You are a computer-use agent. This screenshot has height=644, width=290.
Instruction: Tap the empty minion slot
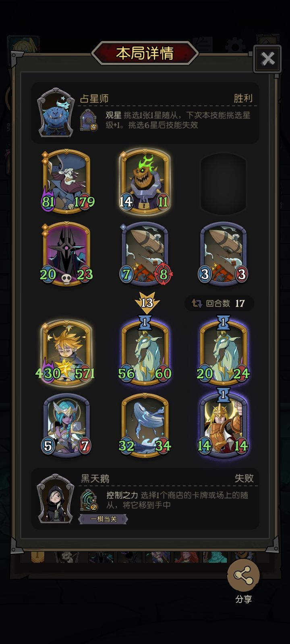click(224, 184)
